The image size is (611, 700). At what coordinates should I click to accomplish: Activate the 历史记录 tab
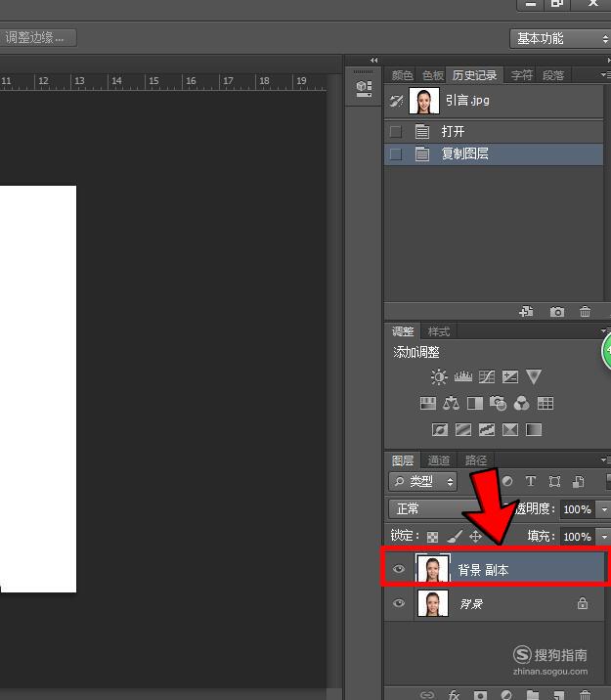pos(474,75)
